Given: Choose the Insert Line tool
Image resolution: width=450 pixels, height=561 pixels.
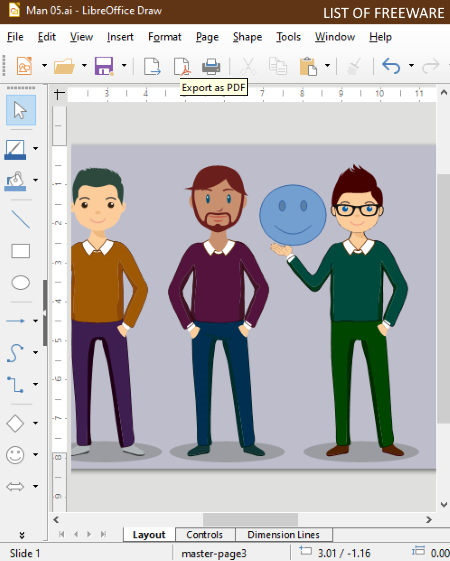Looking at the screenshot, I should [20, 219].
